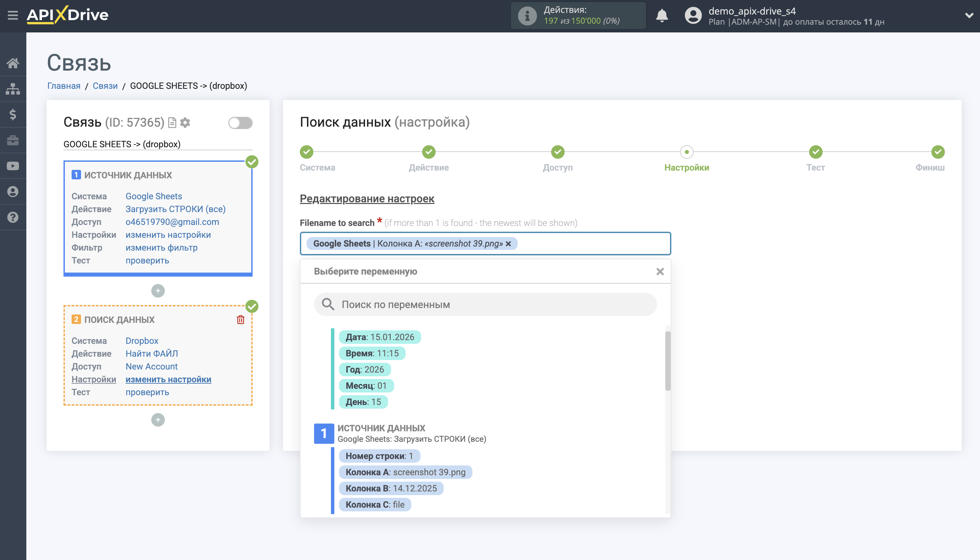
Task: Click проверить in the ПОИСК ДАННЫХ block
Action: click(147, 392)
